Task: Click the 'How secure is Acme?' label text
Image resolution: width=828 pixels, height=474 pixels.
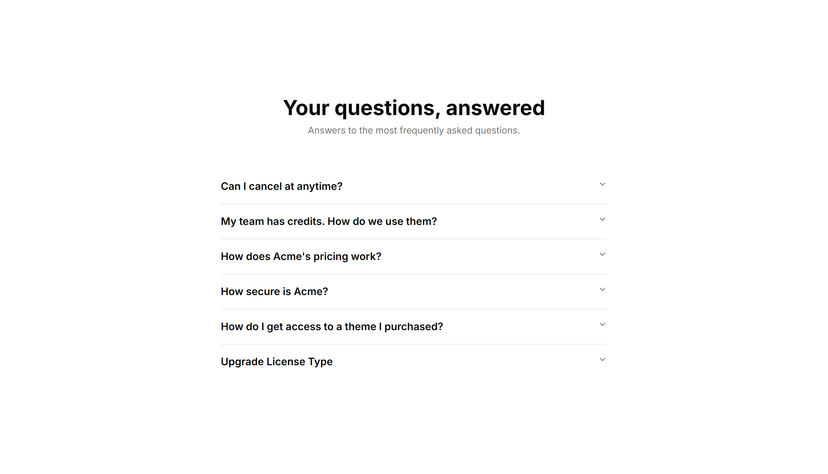Action: [274, 291]
